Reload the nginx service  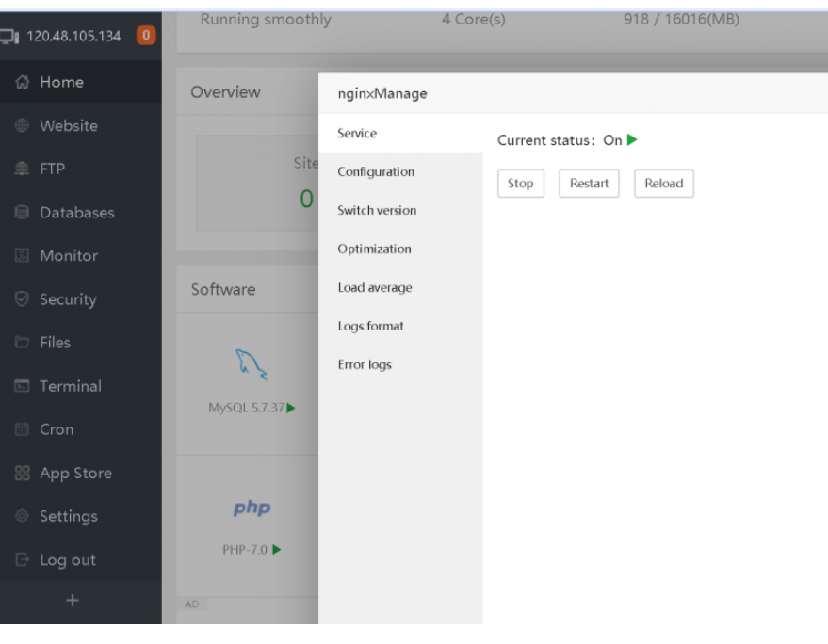click(x=663, y=184)
